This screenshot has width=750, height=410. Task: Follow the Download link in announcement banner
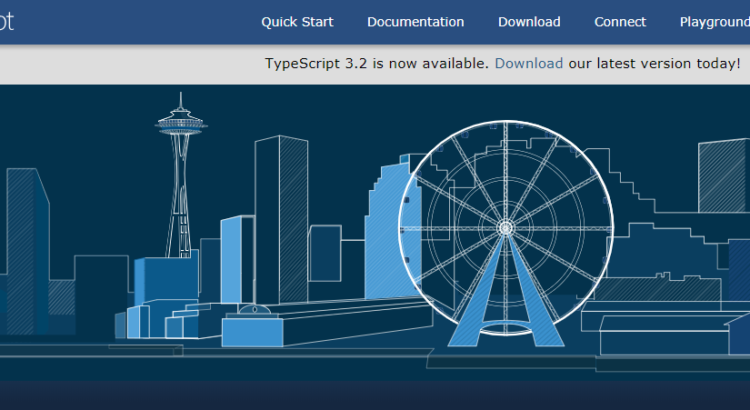pyautogui.click(x=528, y=64)
